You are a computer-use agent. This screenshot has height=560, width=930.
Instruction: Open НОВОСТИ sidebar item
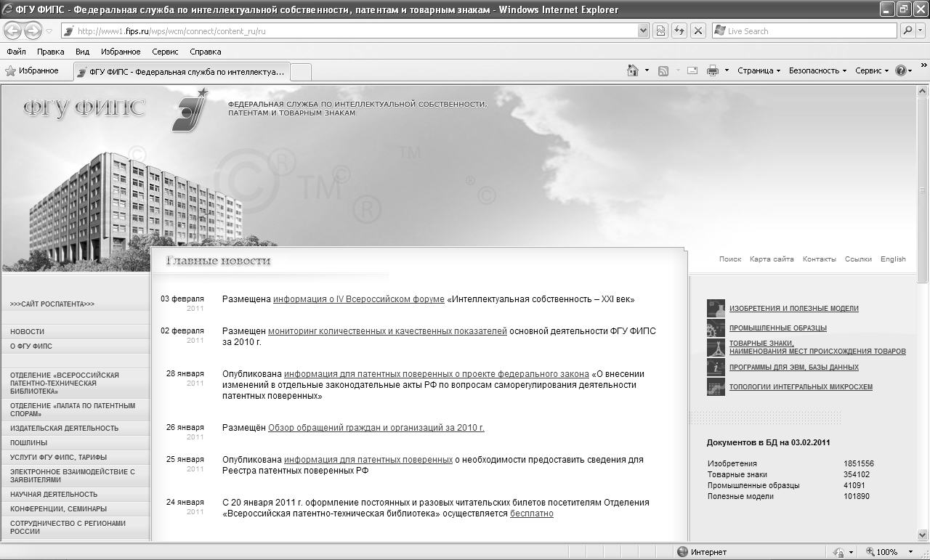click(x=27, y=332)
